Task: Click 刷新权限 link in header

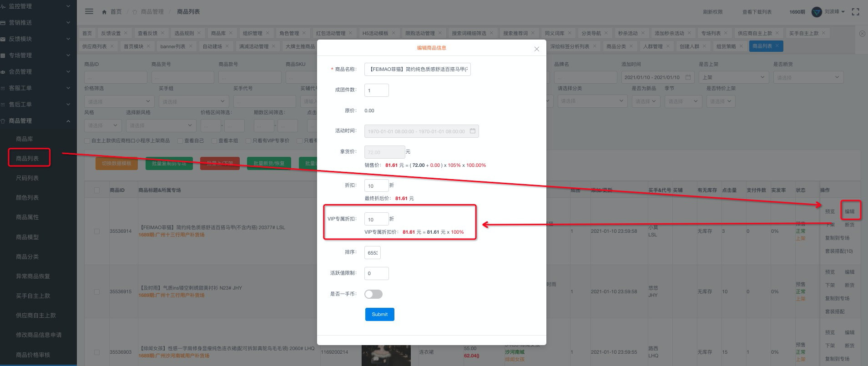Action: coord(713,12)
